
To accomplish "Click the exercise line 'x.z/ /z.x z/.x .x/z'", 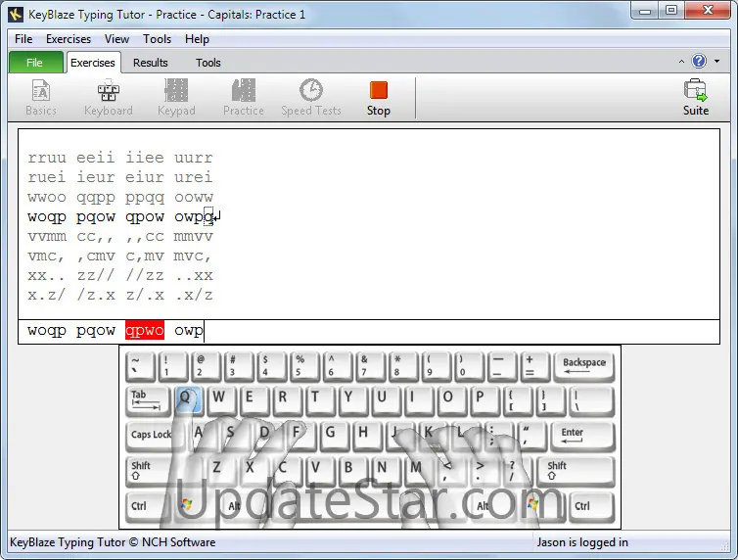I will (120, 295).
